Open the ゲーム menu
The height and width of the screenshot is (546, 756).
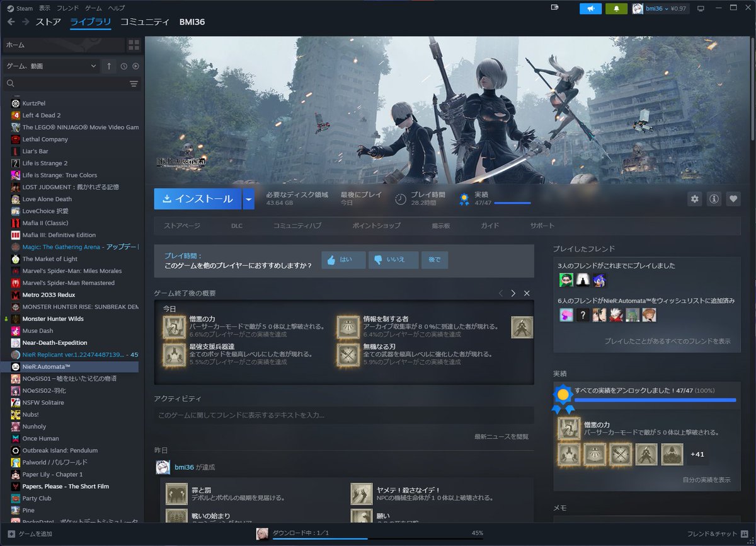[93, 8]
